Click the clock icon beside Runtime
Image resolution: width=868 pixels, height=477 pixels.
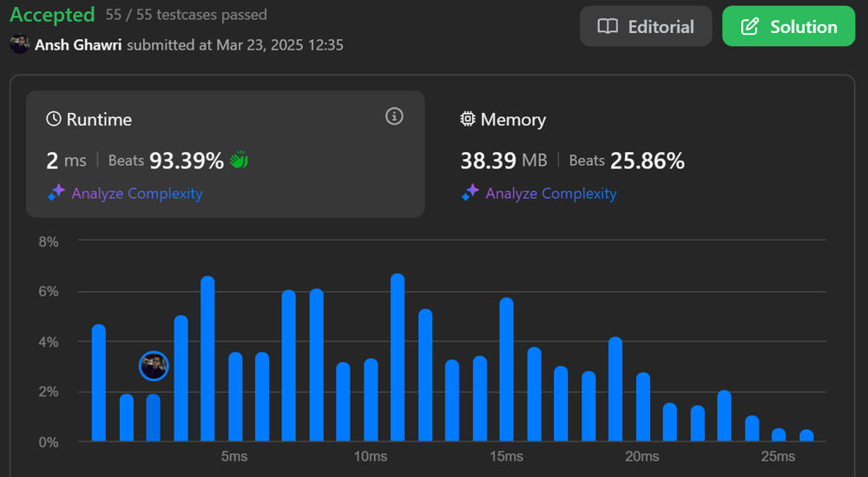click(x=54, y=120)
